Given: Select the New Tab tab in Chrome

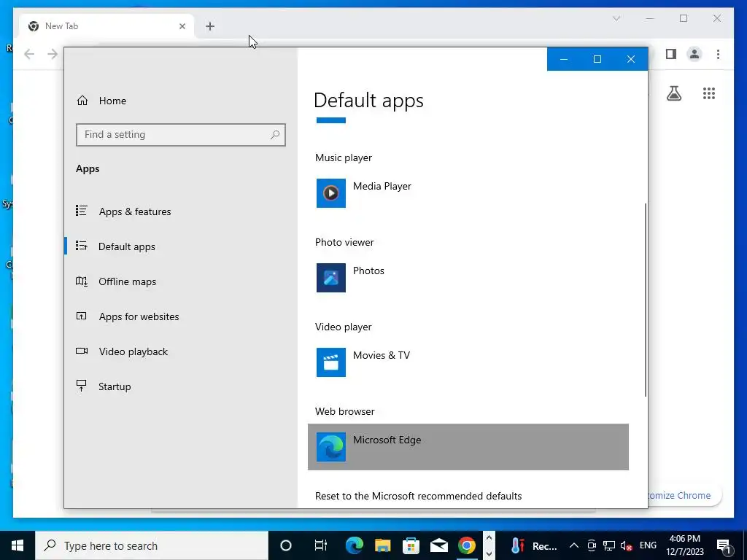Looking at the screenshot, I should tap(107, 26).
